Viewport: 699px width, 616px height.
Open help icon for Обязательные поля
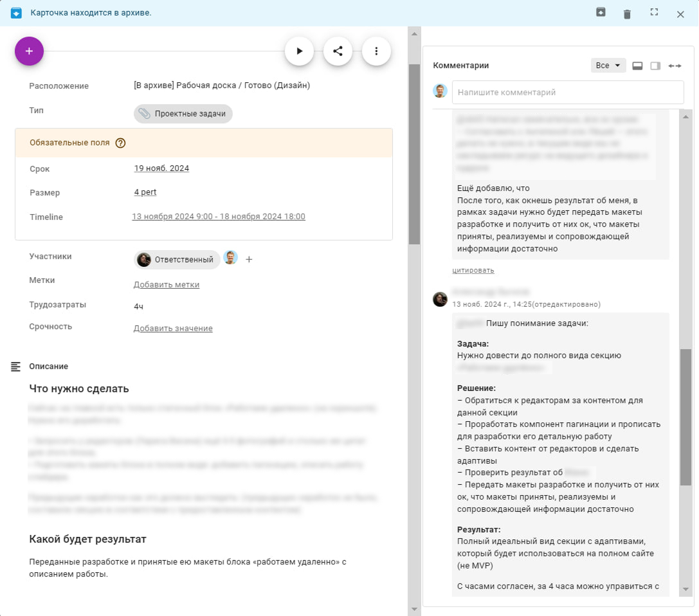pos(120,143)
